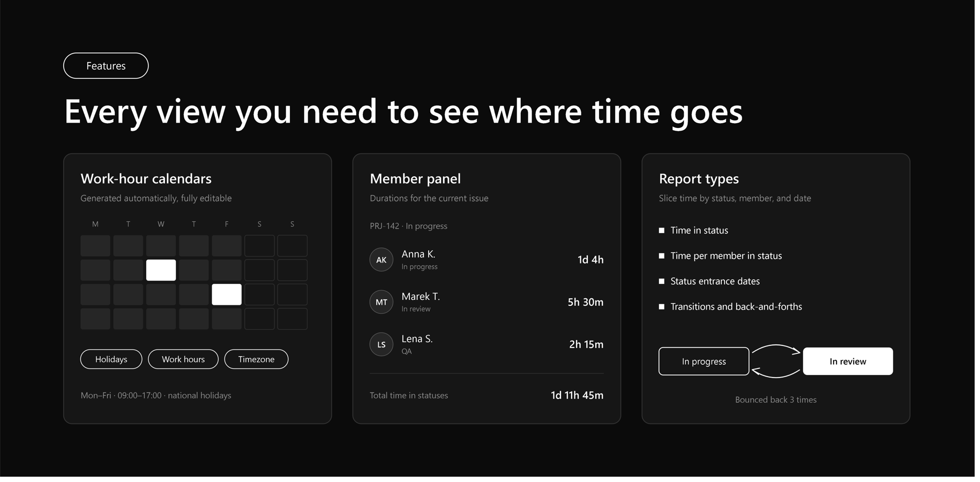The image size is (980, 482).
Task: Click the Marek T. name
Action: click(x=421, y=296)
